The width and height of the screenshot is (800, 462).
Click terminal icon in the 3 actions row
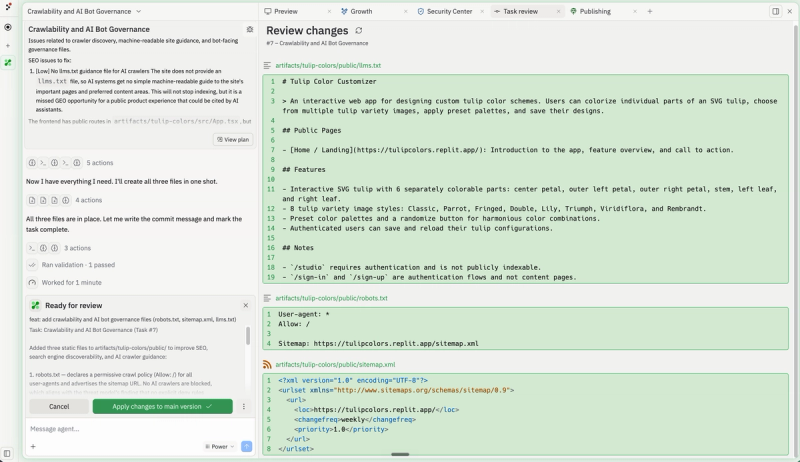tap(32, 248)
